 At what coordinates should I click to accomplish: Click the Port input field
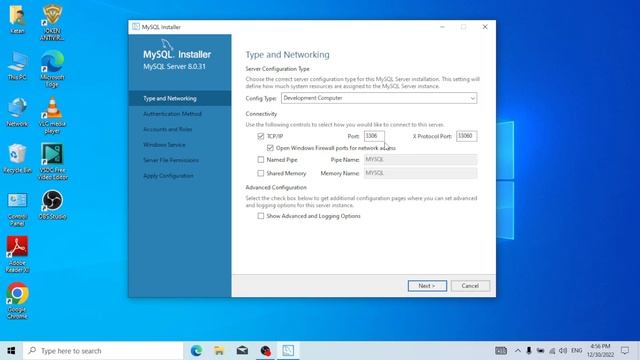[374, 136]
